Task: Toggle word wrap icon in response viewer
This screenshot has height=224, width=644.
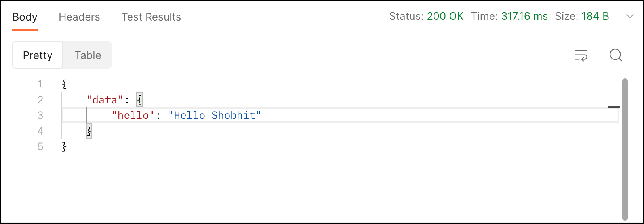Action: point(581,55)
